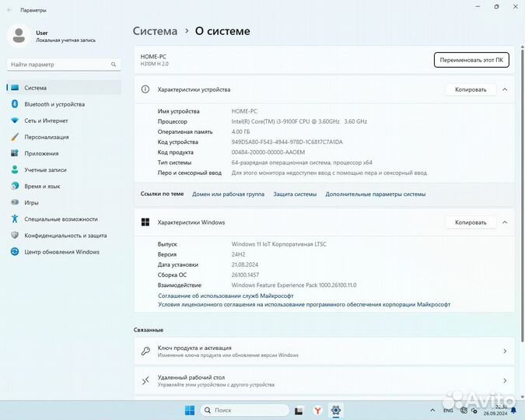This screenshot has height=420, width=525.
Task: Select the processor value Intel Core i3-9100F
Action: (299, 121)
